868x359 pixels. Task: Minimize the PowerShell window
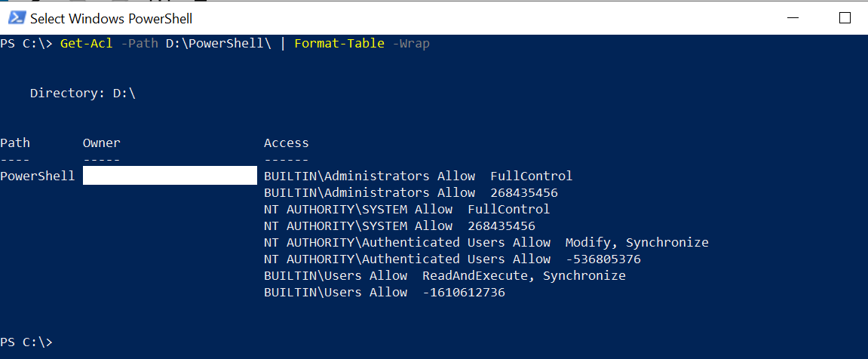(x=793, y=18)
